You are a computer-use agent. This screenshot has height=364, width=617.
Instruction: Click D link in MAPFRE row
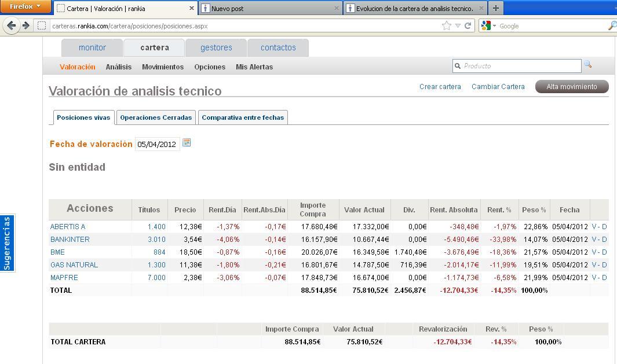[604, 278]
